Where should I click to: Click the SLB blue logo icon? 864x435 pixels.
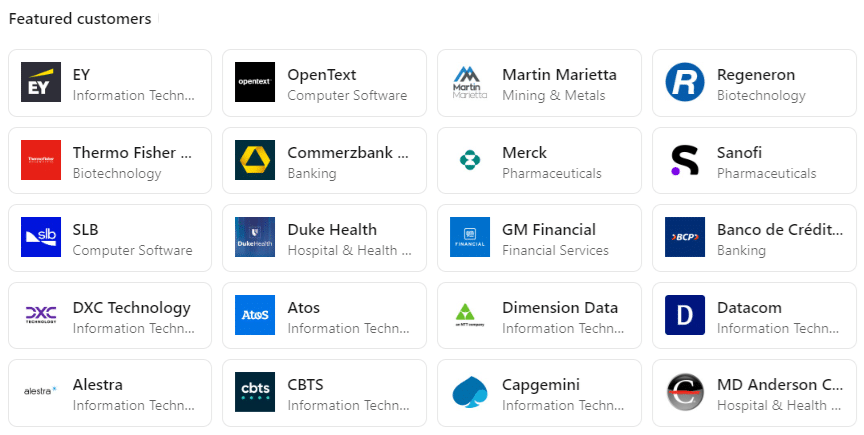point(41,237)
